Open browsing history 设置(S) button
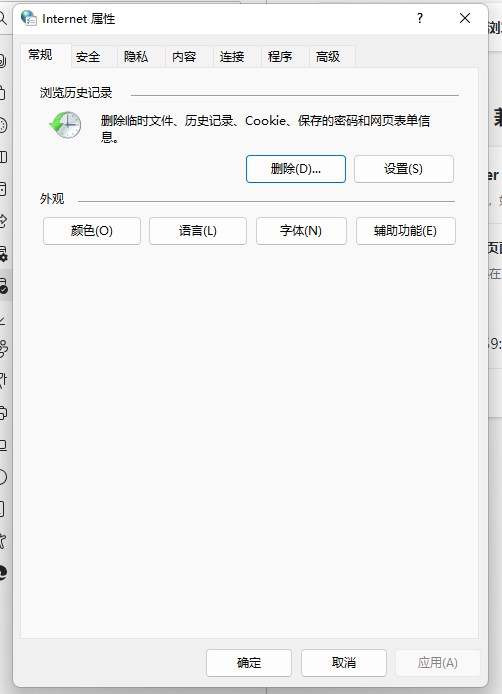Image resolution: width=502 pixels, height=694 pixels. pyautogui.click(x=404, y=169)
